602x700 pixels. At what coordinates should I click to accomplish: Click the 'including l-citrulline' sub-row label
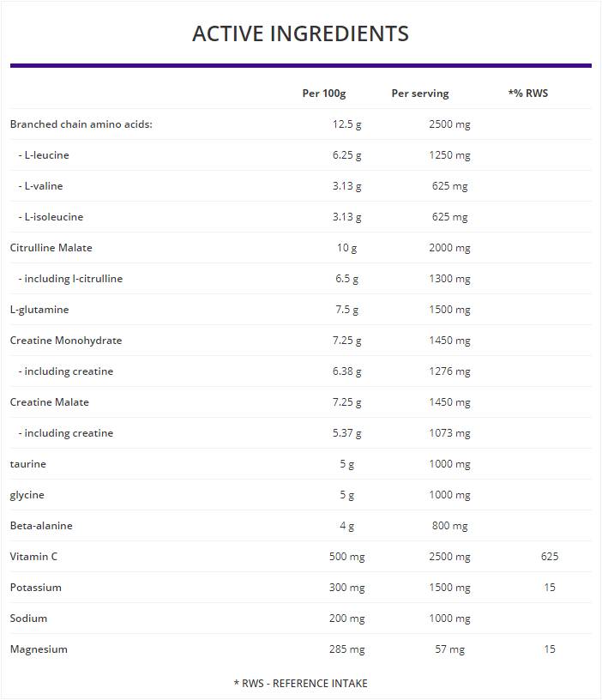tap(73, 279)
